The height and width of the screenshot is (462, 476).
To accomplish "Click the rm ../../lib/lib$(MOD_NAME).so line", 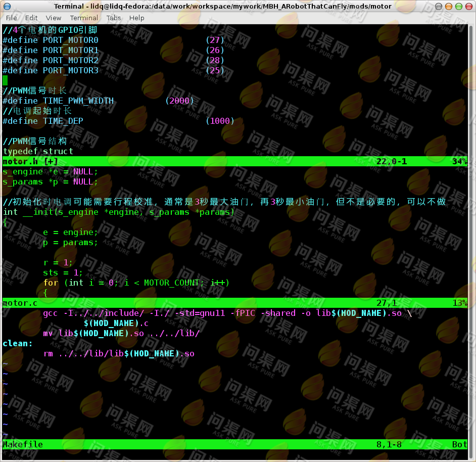I will [x=119, y=353].
